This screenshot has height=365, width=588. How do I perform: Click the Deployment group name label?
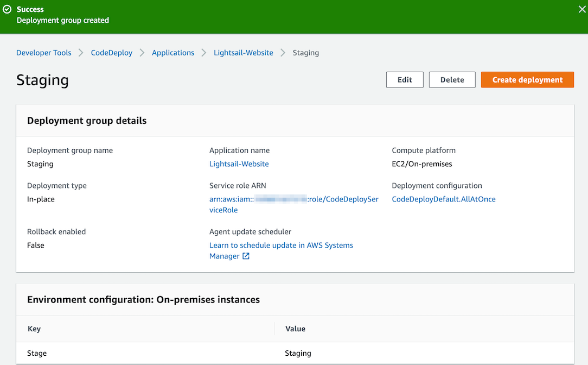click(70, 150)
